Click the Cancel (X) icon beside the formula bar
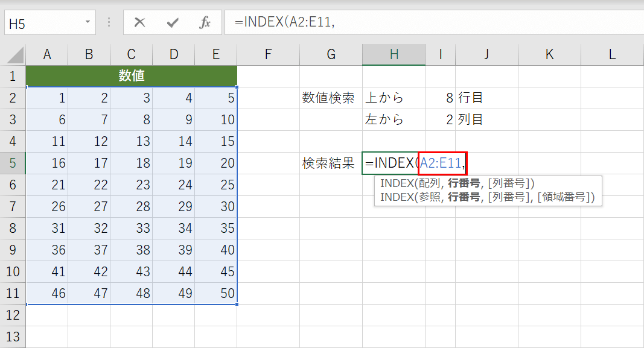The width and height of the screenshot is (644, 348). coord(139,23)
